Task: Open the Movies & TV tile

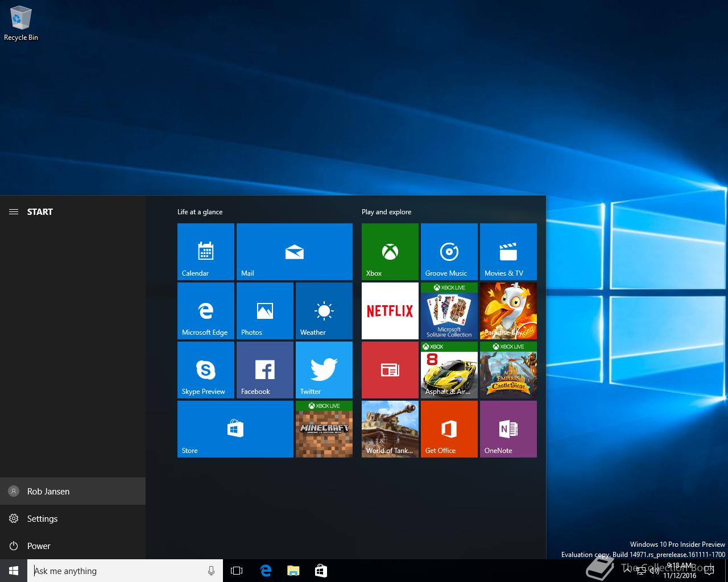Action: (508, 252)
